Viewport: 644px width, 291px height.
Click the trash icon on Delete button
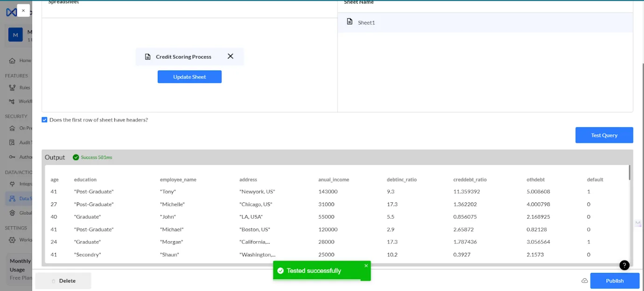(54, 281)
